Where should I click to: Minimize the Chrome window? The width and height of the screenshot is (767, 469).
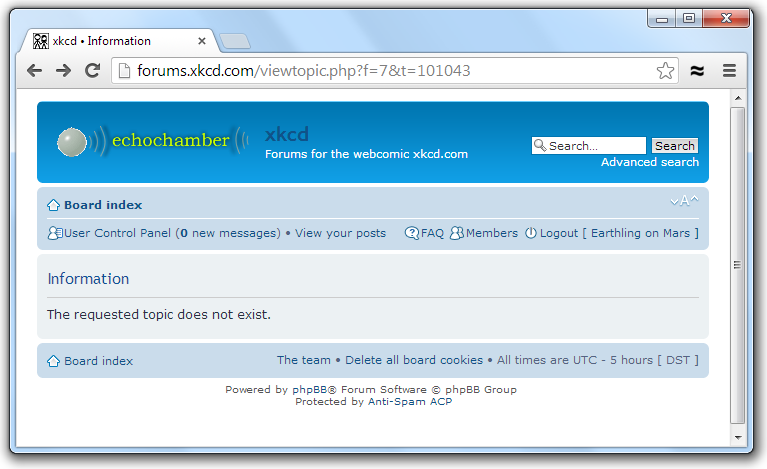click(x=662, y=19)
